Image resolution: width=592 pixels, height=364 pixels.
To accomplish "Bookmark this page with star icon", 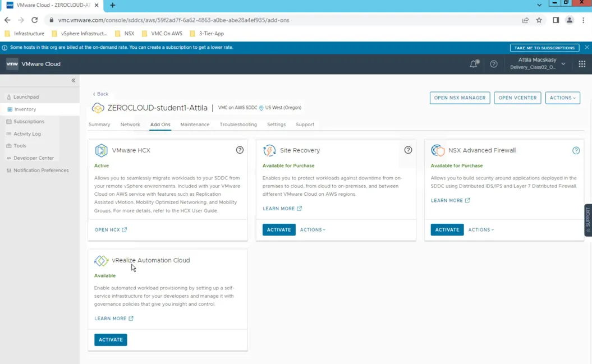I will [539, 20].
